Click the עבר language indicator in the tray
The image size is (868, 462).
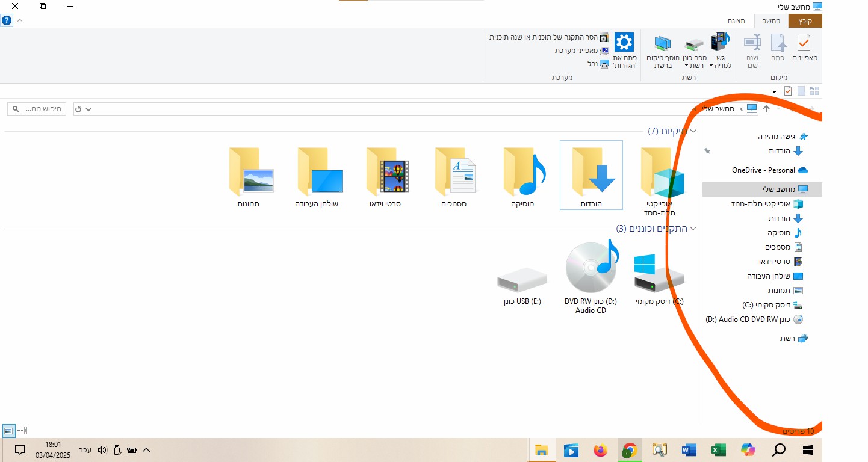click(x=85, y=450)
